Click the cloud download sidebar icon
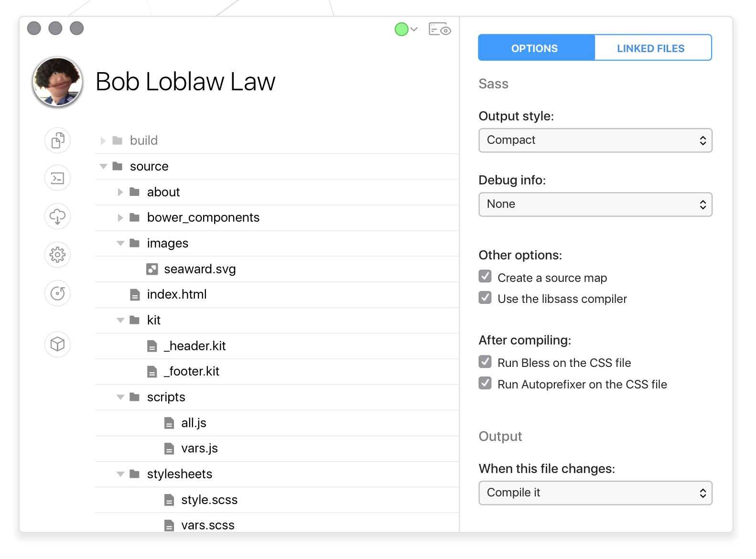This screenshot has height=559, width=756. (x=58, y=216)
